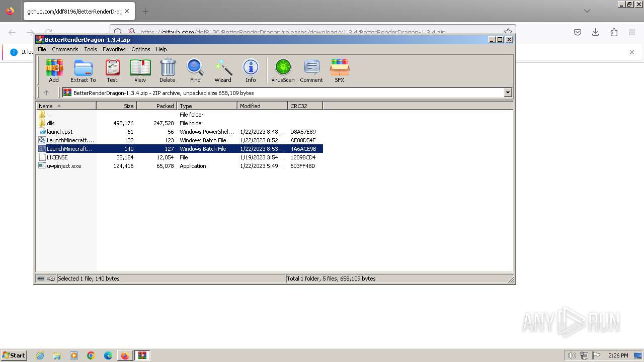
Task: Click the Delete trash can icon
Action: click(168, 70)
